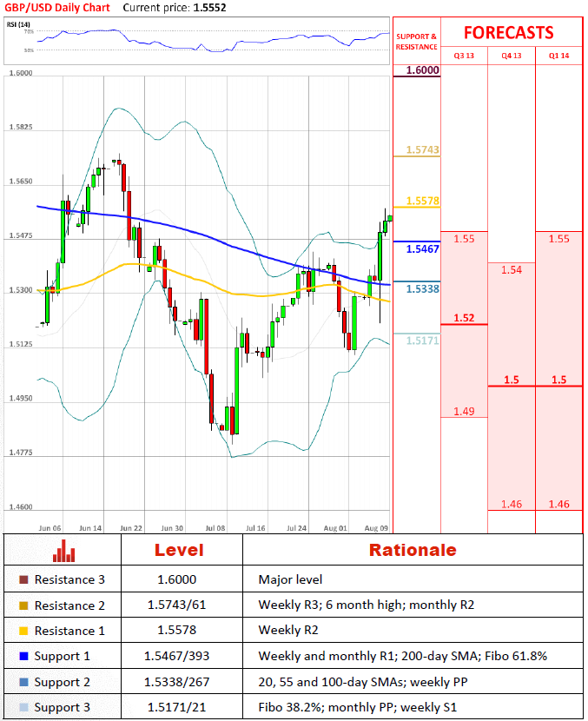Screen dimensions: 588x721
Task: Select the GBP/USD Daily Chart title
Action: click(57, 8)
